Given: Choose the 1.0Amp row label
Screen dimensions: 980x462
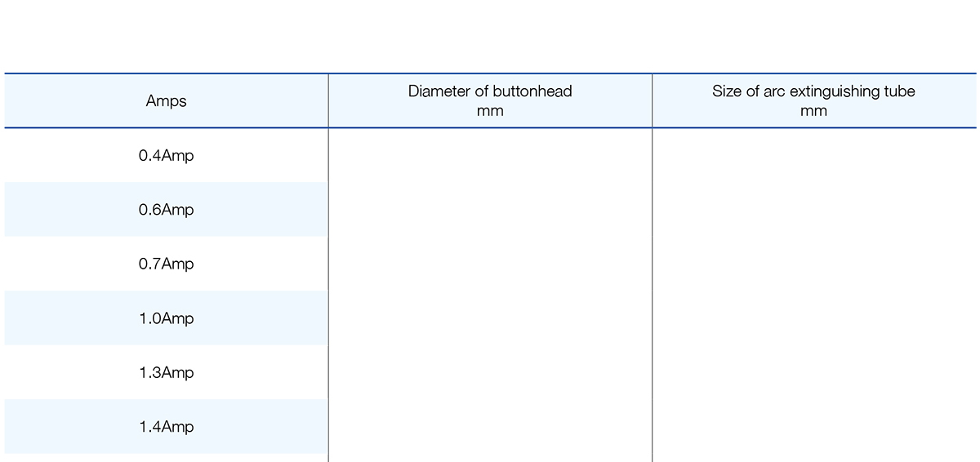Looking at the screenshot, I should (x=166, y=318).
